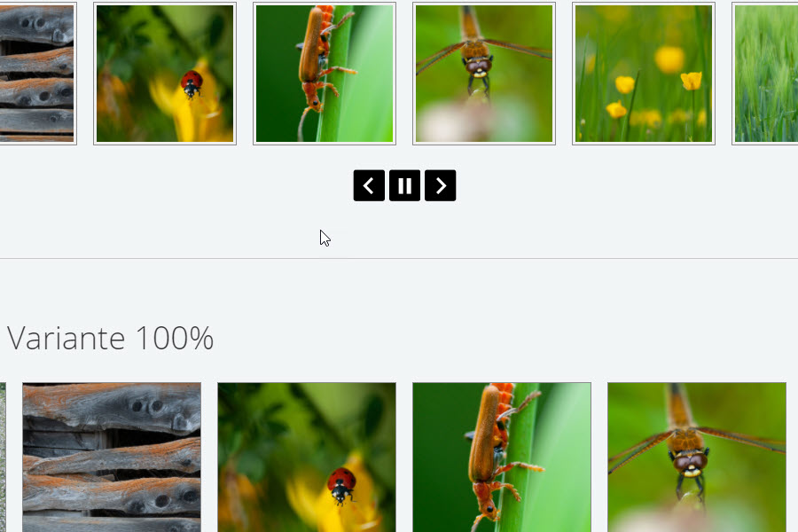The height and width of the screenshot is (532, 798).
Task: Go to the previous carousel slide
Action: (369, 185)
